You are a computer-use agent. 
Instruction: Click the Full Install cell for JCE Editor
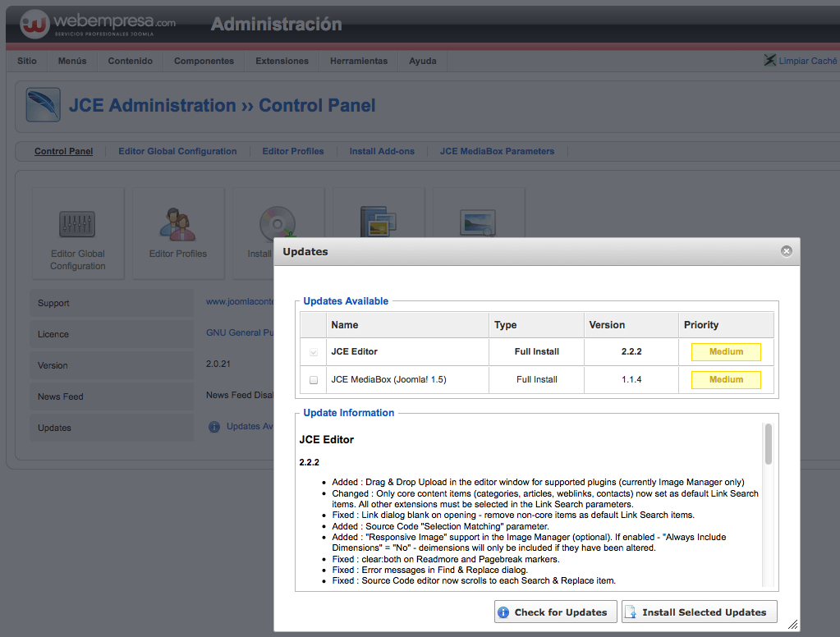(x=537, y=351)
